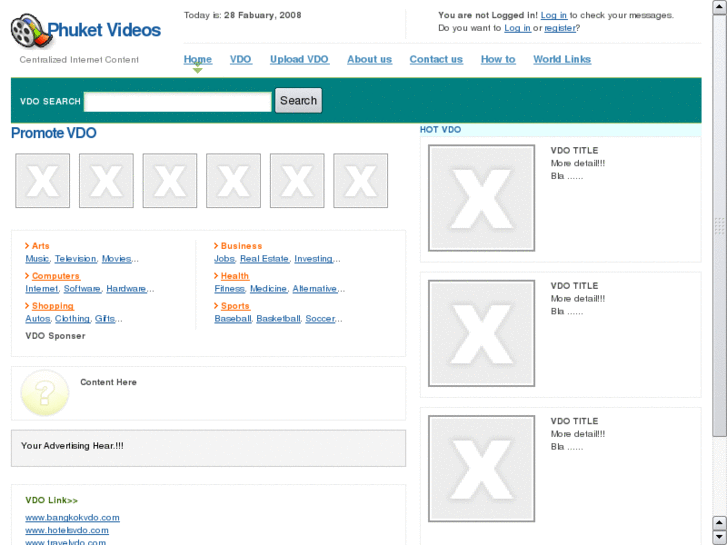Click the Internet link under Computers
Image resolution: width=727 pixels, height=545 pixels.
click(42, 289)
